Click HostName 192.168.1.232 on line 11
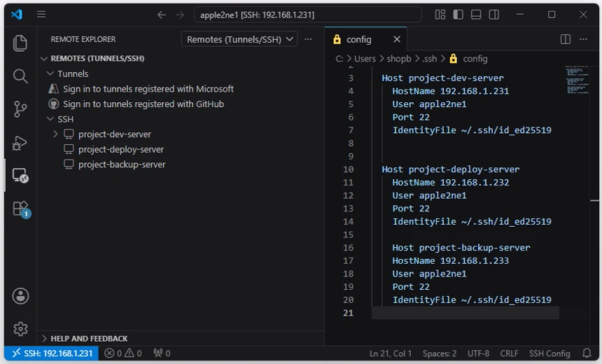The height and width of the screenshot is (364, 602). coord(450,183)
